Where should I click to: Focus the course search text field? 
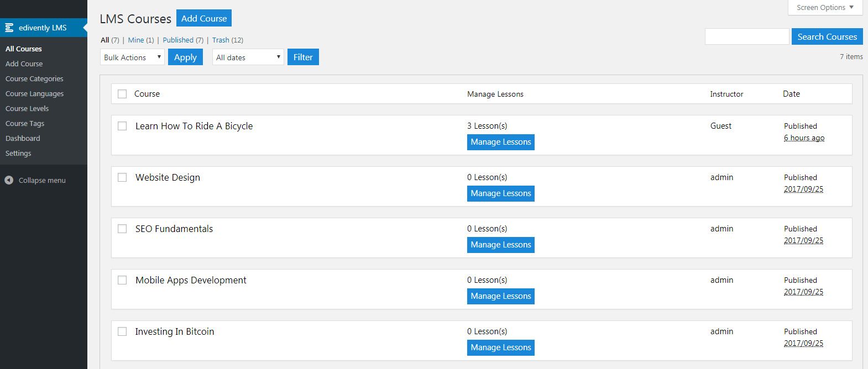pos(746,37)
